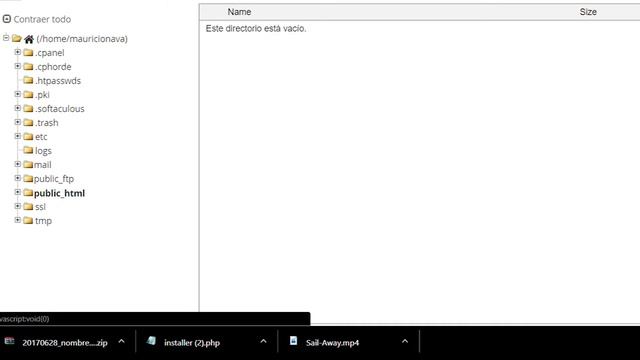Open the .htpasswds folder label
Image resolution: width=640 pixels, height=360 pixels.
tap(58, 81)
